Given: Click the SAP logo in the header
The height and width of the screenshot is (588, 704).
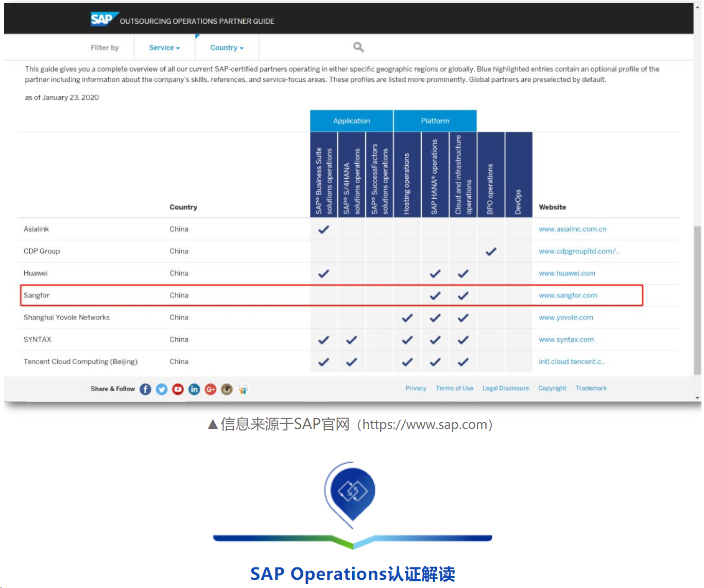Looking at the screenshot, I should pos(105,19).
